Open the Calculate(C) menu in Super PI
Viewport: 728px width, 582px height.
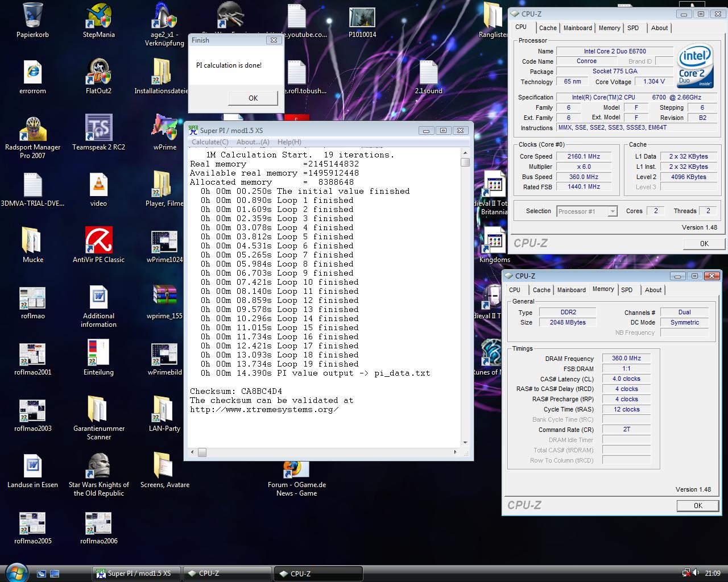pos(210,142)
